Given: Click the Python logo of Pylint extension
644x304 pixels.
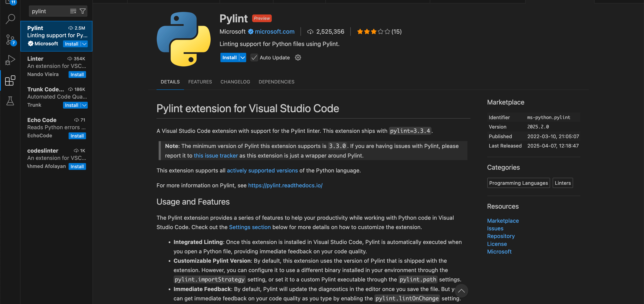Looking at the screenshot, I should coord(184,39).
